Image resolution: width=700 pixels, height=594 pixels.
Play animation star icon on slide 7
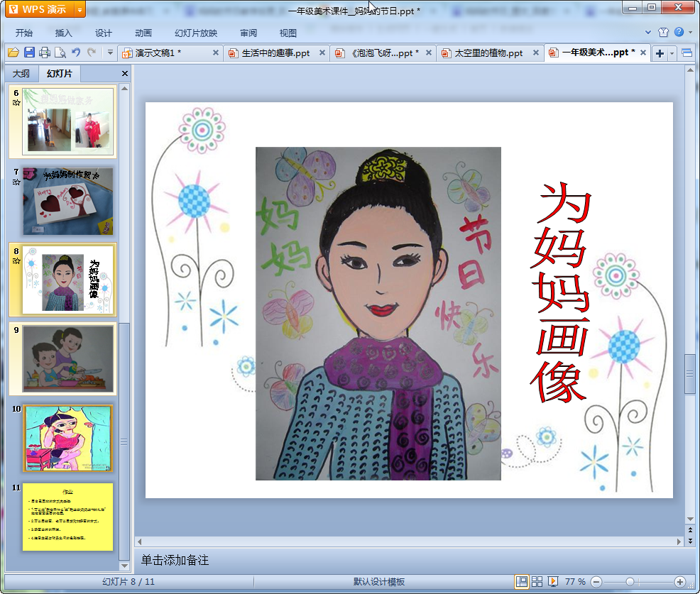point(16,182)
